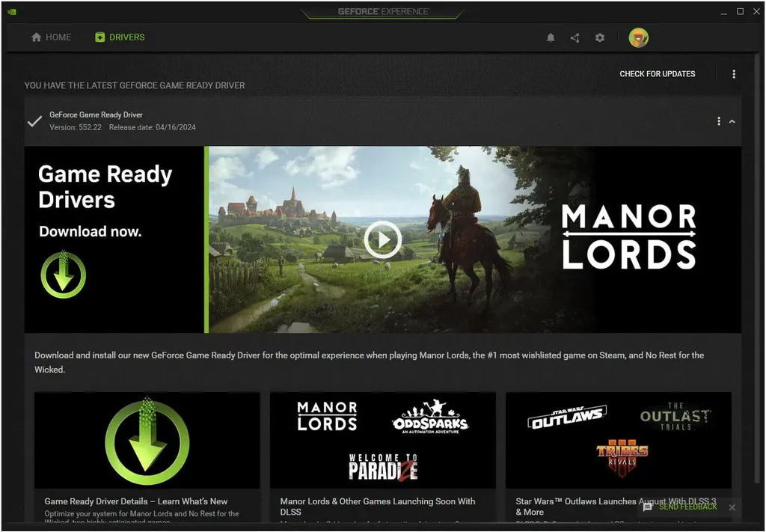This screenshot has width=766, height=532.
Task: Open the user profile avatar
Action: tap(639, 37)
